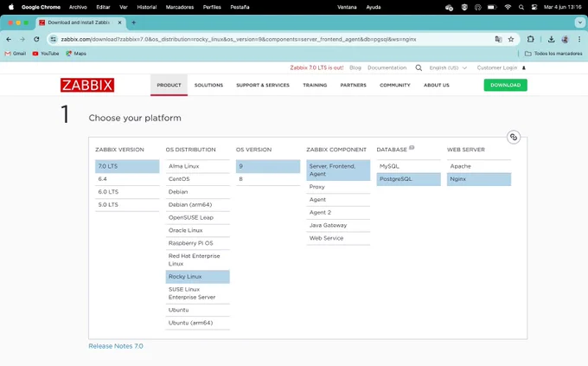Click the Zabbix logo

(87, 85)
